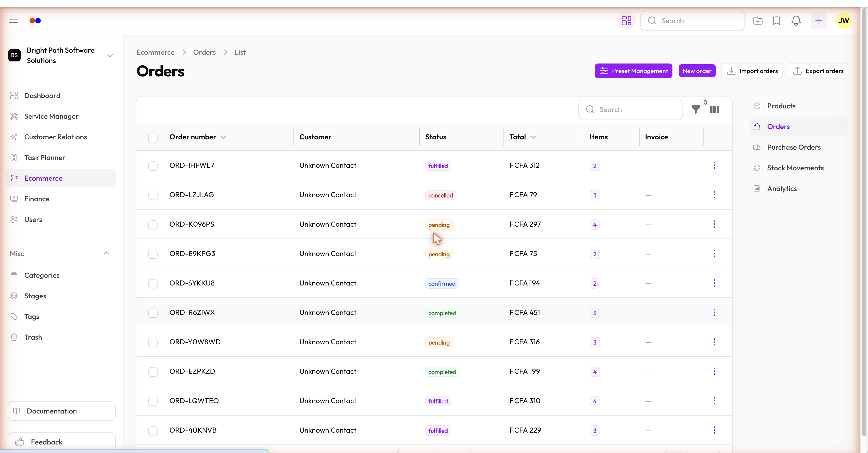The width and height of the screenshot is (868, 453).
Task: Open row actions for ORD-IHFWL7
Action: coord(714,165)
